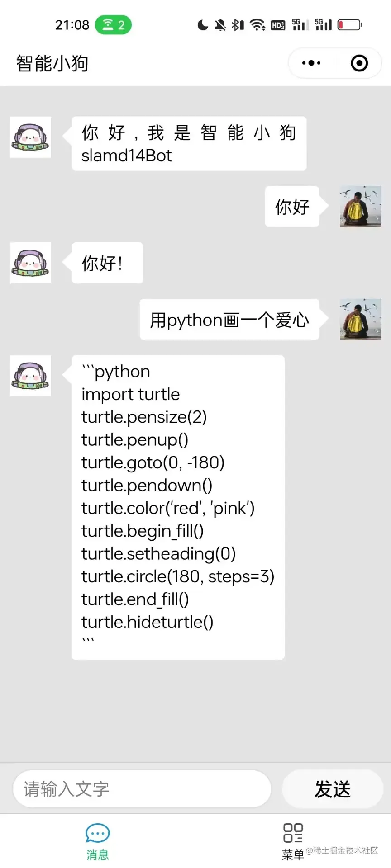Tap bot avatar beside the 你好! reply

[30, 263]
